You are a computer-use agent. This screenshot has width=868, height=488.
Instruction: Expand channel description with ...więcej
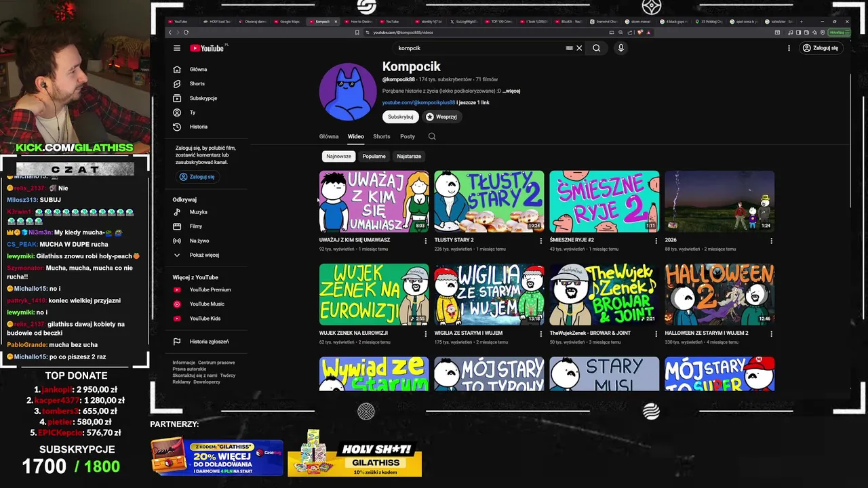[511, 91]
